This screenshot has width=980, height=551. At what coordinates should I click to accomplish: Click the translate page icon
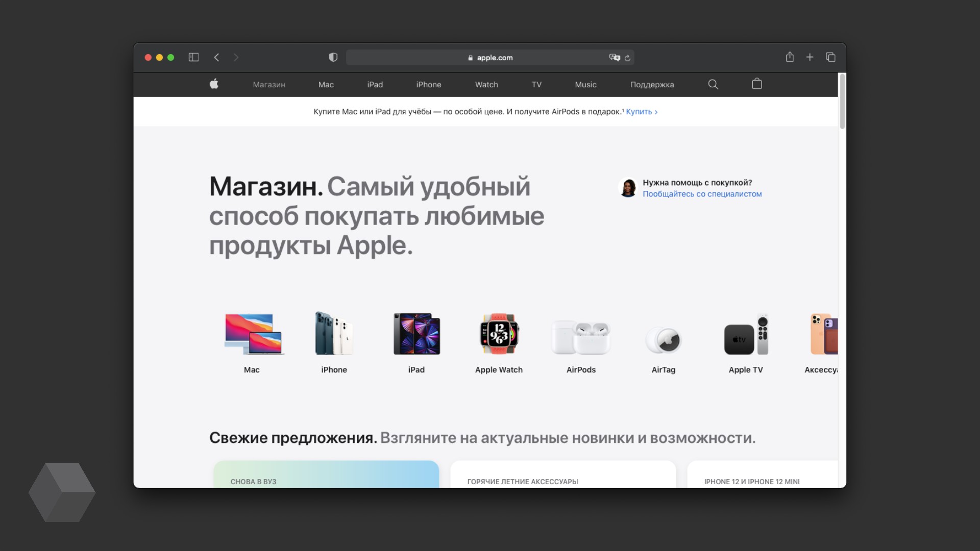615,58
